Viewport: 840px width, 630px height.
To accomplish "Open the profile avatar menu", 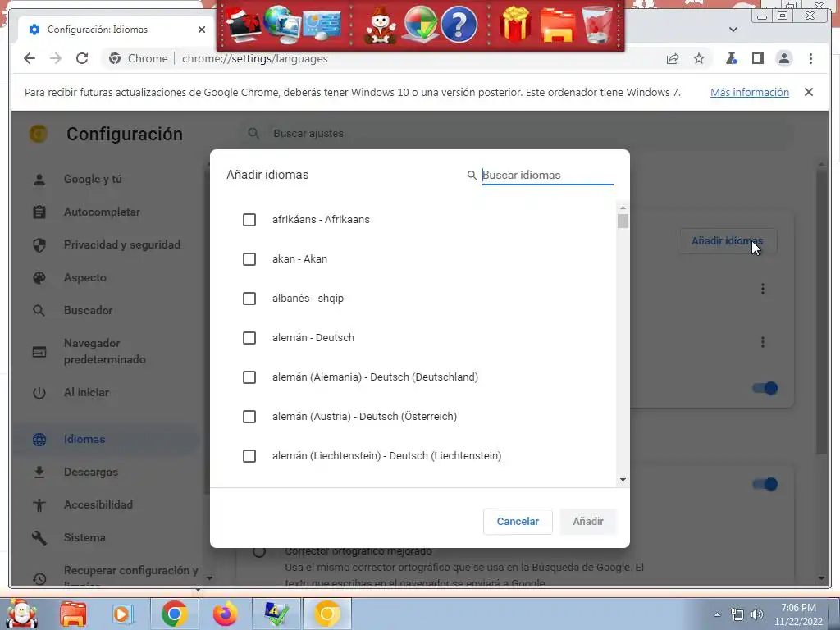I will [x=783, y=58].
